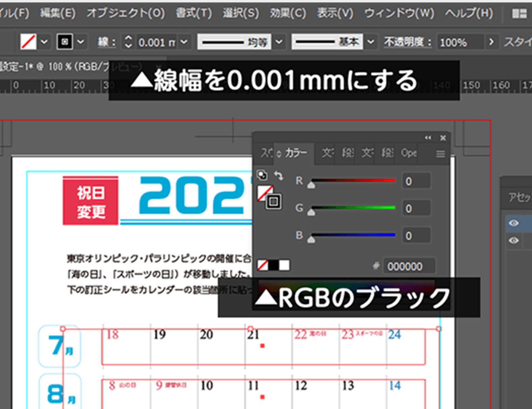
Task: Click the fill color swatch in control bar
Action: [x=28, y=42]
